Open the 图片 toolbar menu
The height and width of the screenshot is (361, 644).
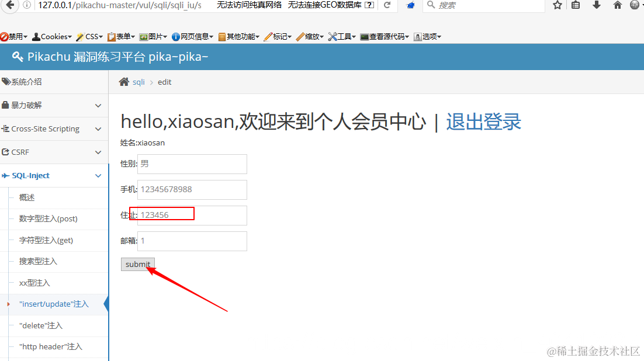(x=153, y=37)
